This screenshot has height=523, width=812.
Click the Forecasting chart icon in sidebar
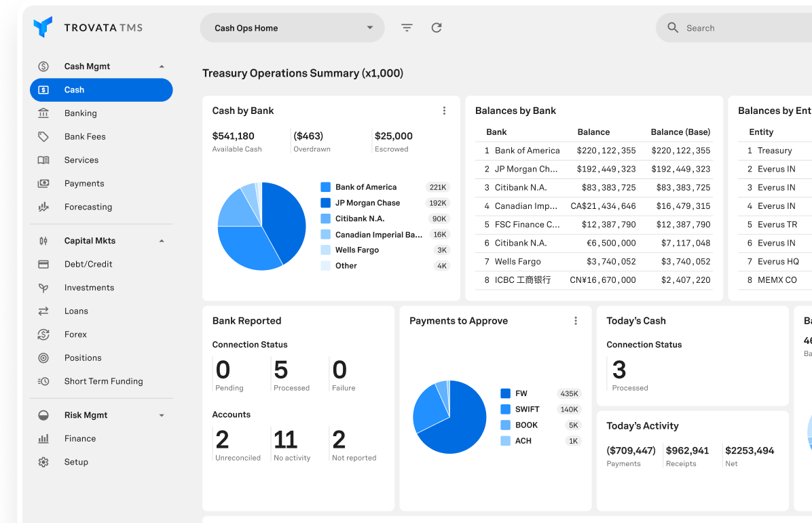tap(43, 207)
